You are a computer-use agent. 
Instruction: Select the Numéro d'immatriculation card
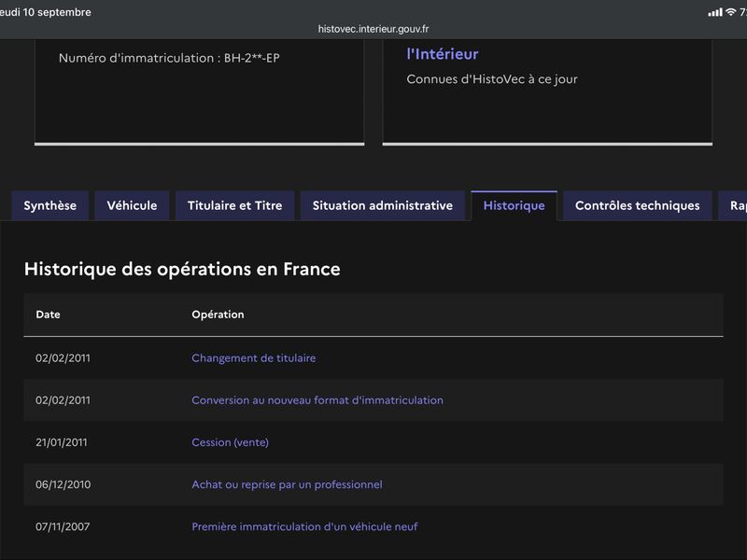coord(200,91)
